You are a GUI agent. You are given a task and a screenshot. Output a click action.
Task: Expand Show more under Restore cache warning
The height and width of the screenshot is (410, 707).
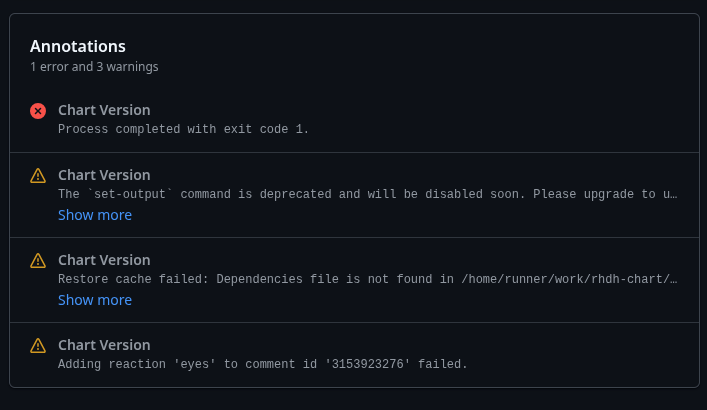95,300
